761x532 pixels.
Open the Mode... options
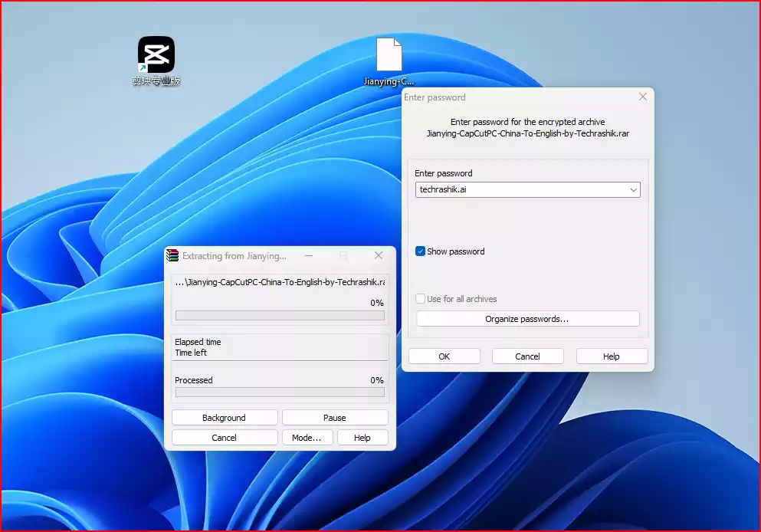click(307, 438)
